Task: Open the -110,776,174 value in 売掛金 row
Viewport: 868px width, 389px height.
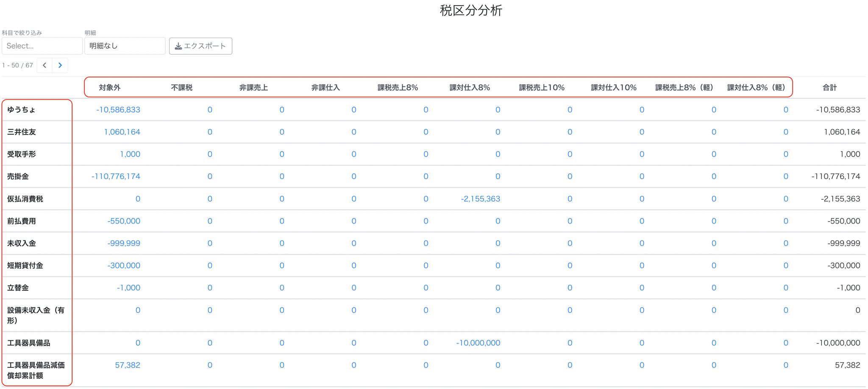Action: (x=116, y=177)
